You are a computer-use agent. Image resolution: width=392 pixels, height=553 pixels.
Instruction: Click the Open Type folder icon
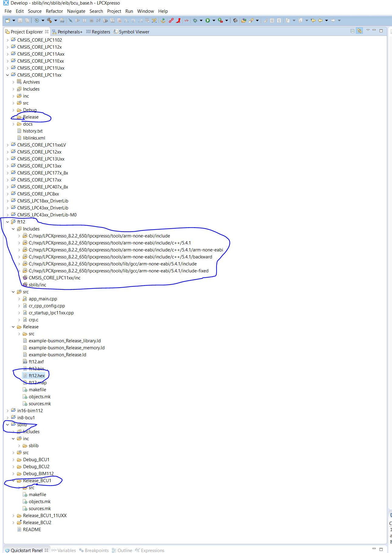point(244,20)
